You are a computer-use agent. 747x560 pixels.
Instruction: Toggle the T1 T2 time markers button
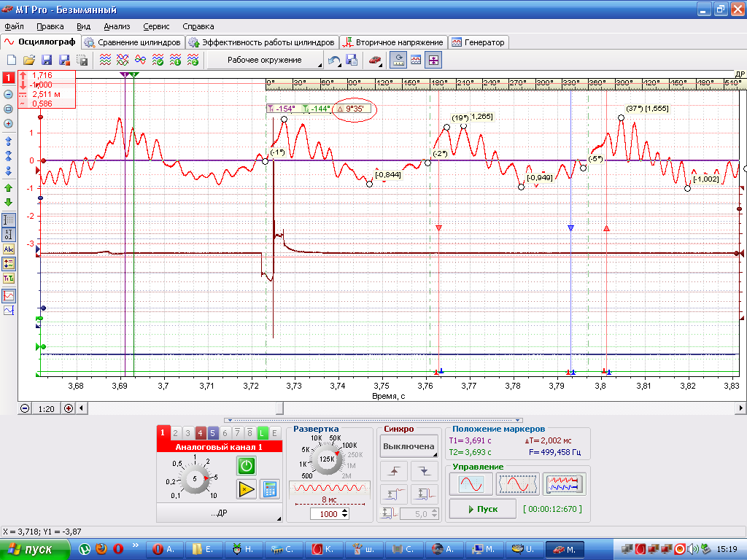[9, 279]
